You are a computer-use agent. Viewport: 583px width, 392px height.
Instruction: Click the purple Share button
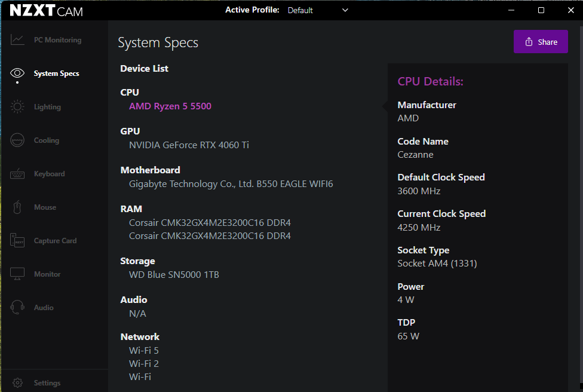pos(541,42)
